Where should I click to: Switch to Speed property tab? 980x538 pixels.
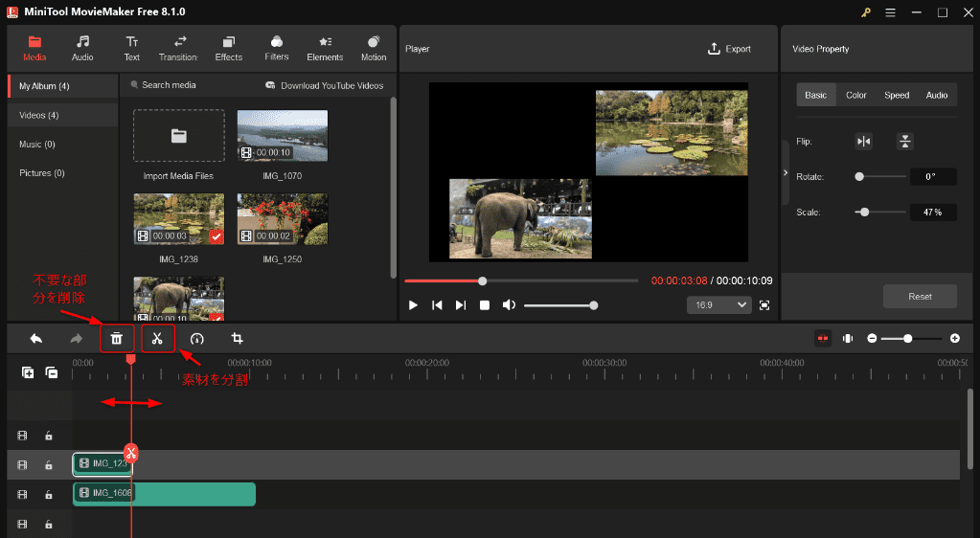pyautogui.click(x=897, y=95)
